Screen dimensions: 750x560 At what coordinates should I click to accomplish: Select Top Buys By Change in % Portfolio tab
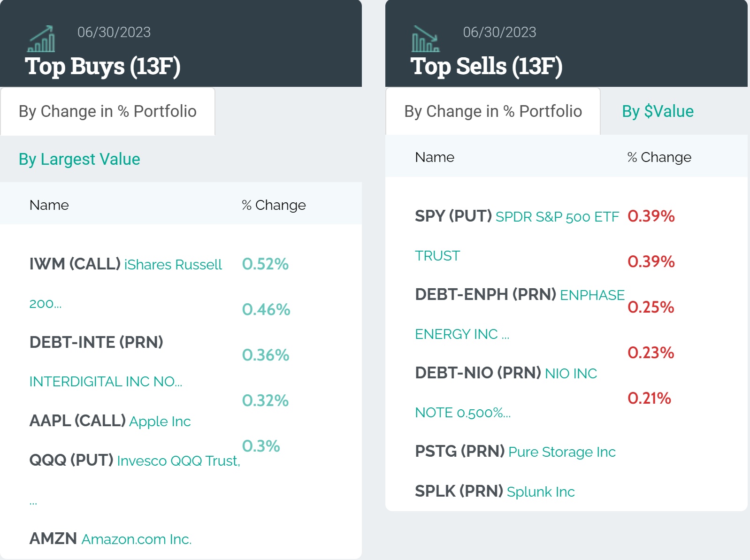point(107,112)
